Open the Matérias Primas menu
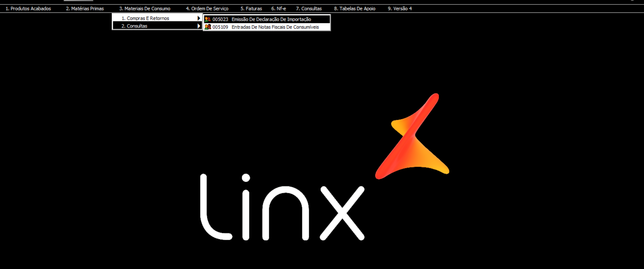Screen dimensions: 644x269 click(85, 9)
